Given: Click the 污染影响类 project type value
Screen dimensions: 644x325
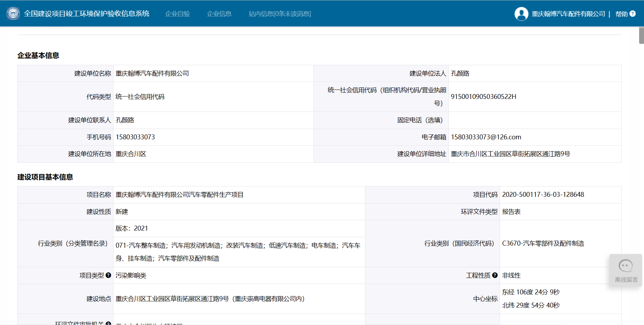Looking at the screenshot, I should pyautogui.click(x=131, y=275).
